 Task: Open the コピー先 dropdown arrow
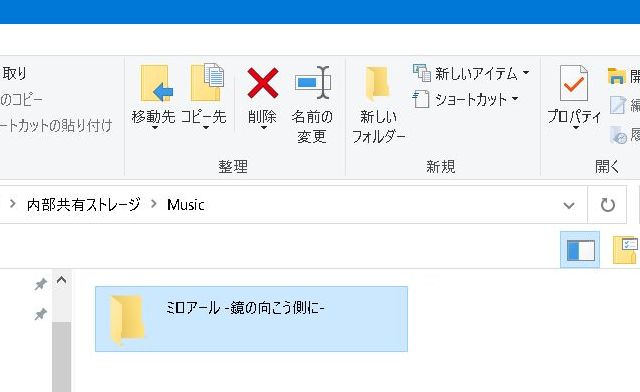click(206, 128)
